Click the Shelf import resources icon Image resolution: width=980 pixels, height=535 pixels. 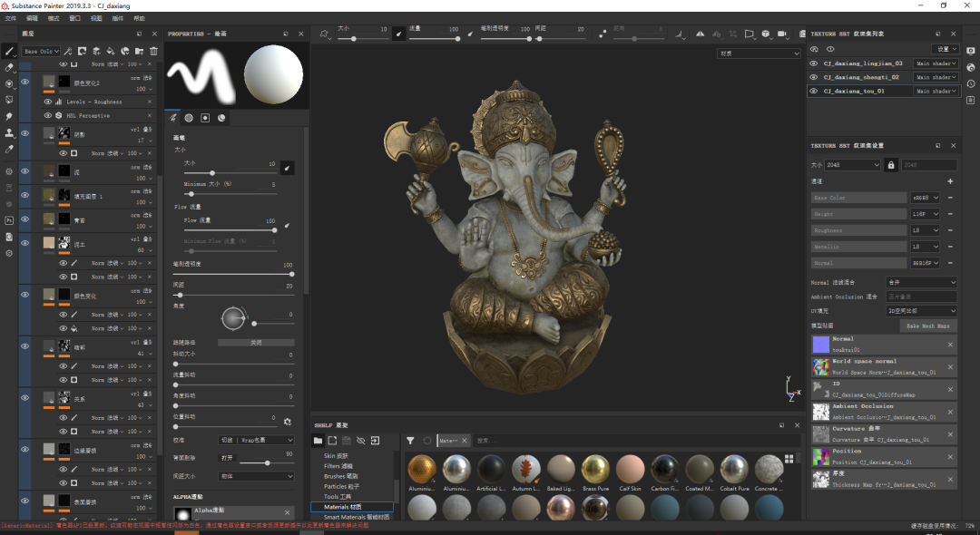click(375, 441)
